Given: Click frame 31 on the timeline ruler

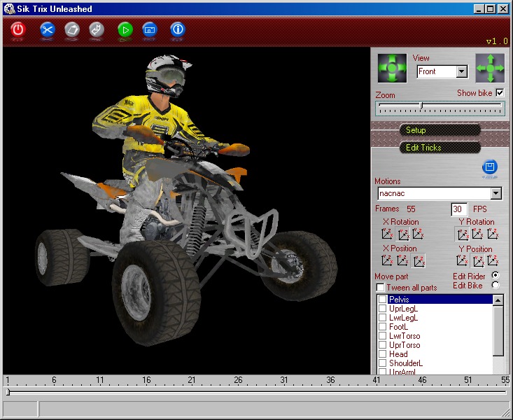Looking at the screenshot, I should click(x=284, y=379).
